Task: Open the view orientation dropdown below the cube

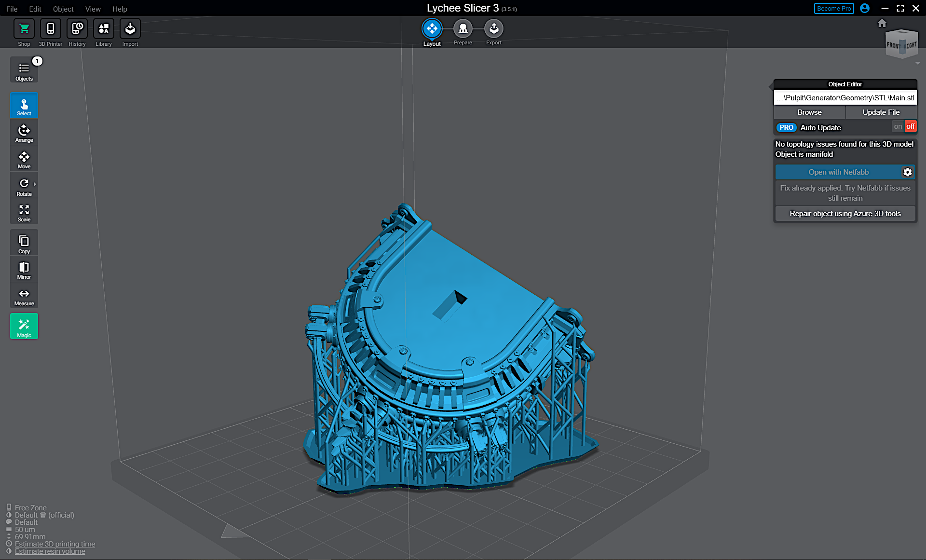Action: tap(917, 63)
